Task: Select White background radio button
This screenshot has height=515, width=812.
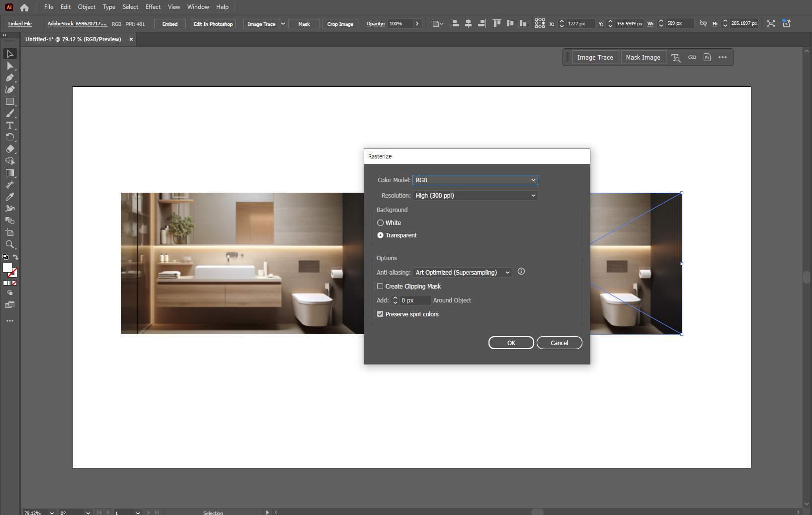Action: [x=380, y=223]
